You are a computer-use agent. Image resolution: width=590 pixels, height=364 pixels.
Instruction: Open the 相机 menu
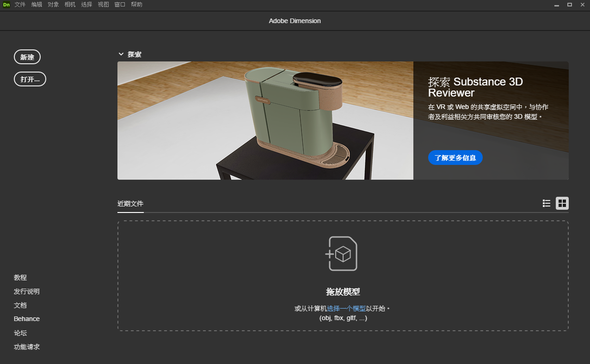[x=70, y=5]
